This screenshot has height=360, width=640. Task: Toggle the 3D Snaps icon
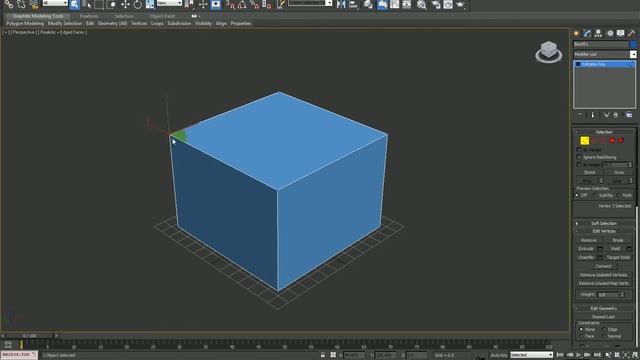coord(231,4)
